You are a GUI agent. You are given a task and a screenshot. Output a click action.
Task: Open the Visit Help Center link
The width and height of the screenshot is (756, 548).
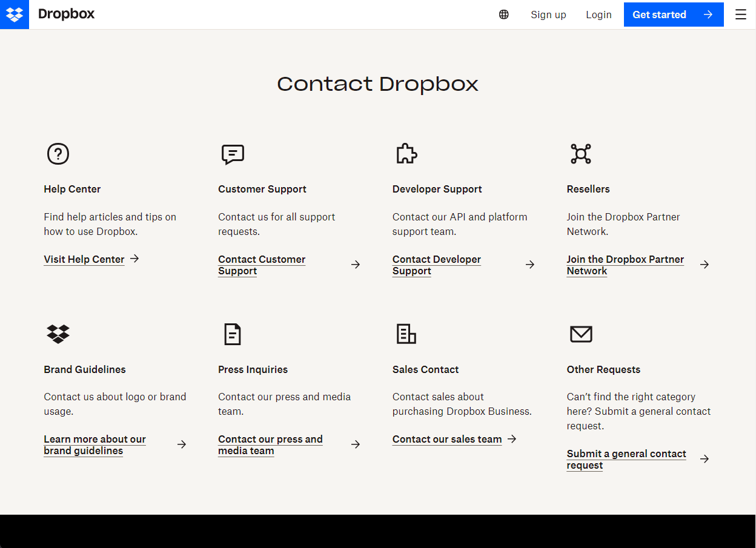pos(84,259)
